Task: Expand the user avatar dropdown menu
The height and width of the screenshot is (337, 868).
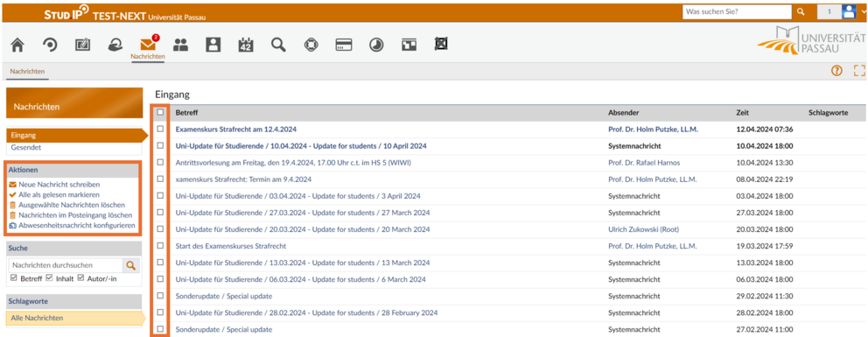Action: tap(852, 11)
